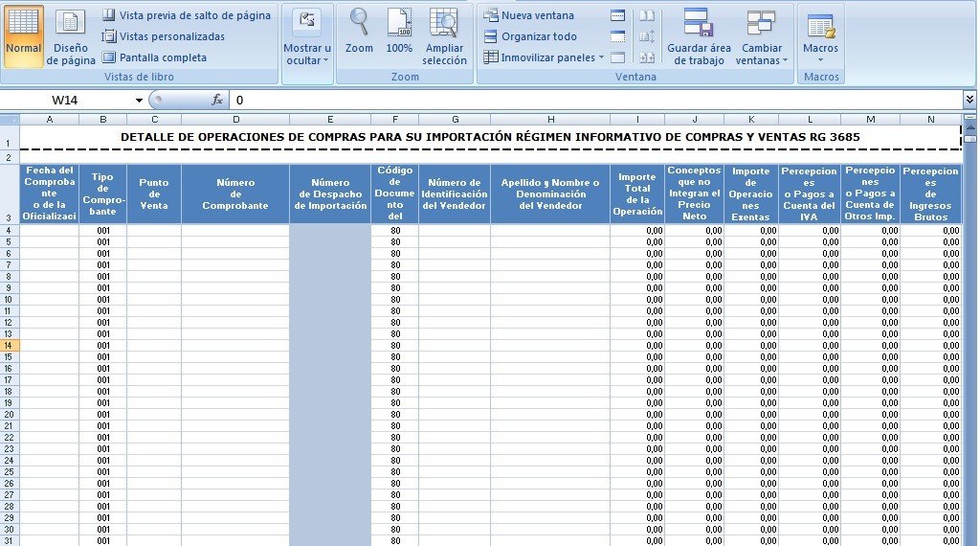The image size is (980, 546).
Task: Select column N header
Action: [930, 119]
